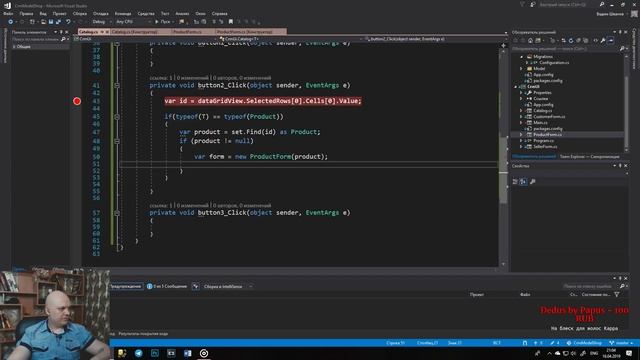Click the Refresh icon in Solution Explorer
This screenshot has width=640, height=360.
[x=571, y=40]
